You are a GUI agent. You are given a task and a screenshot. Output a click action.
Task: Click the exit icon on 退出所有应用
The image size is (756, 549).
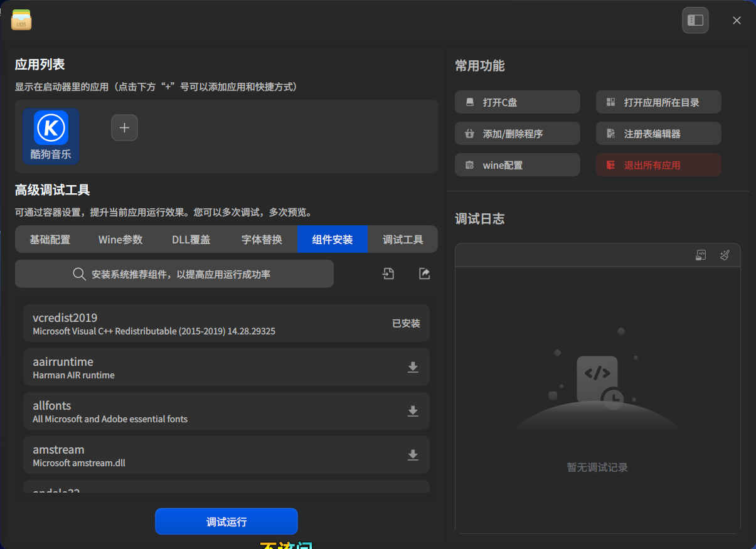(x=610, y=165)
